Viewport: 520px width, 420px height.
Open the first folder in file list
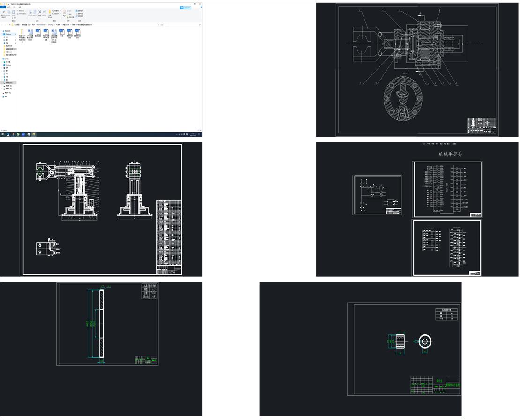pyautogui.click(x=22, y=32)
